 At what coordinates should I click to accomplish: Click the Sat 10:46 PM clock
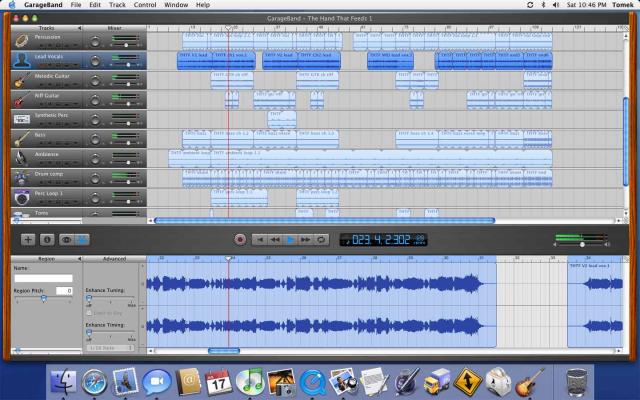[x=587, y=5]
